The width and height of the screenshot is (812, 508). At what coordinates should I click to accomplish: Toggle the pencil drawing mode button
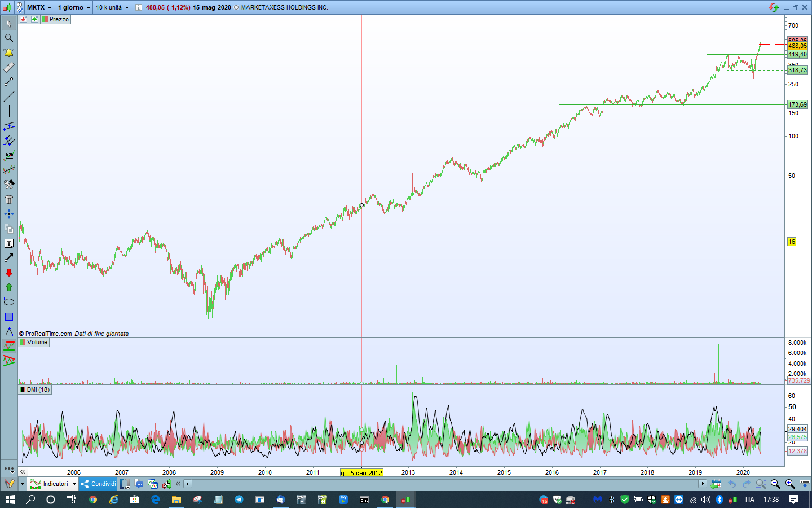pos(9,484)
